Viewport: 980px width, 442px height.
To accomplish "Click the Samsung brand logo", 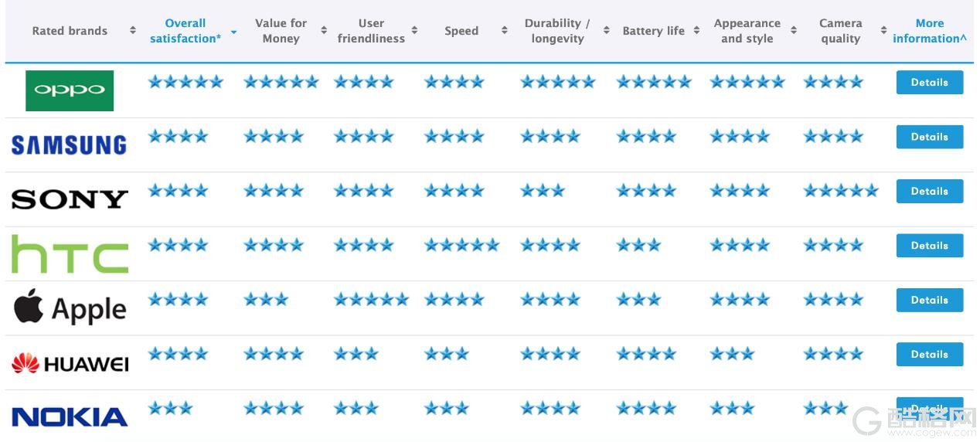I will (x=69, y=144).
